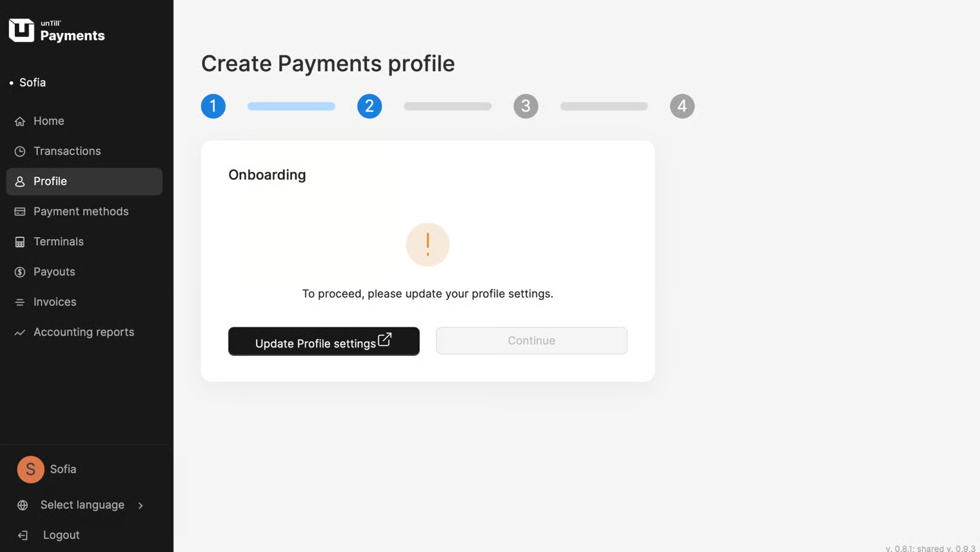Click the Sofia avatar circle
This screenshot has height=552, width=980.
pos(30,469)
